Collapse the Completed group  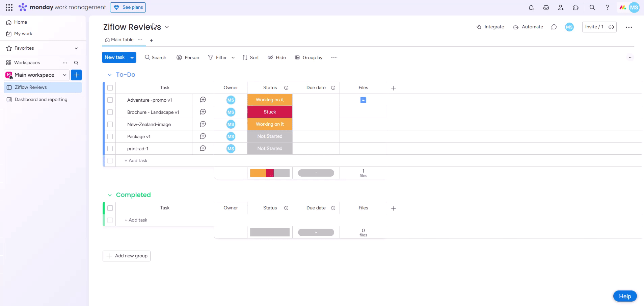coord(110,195)
